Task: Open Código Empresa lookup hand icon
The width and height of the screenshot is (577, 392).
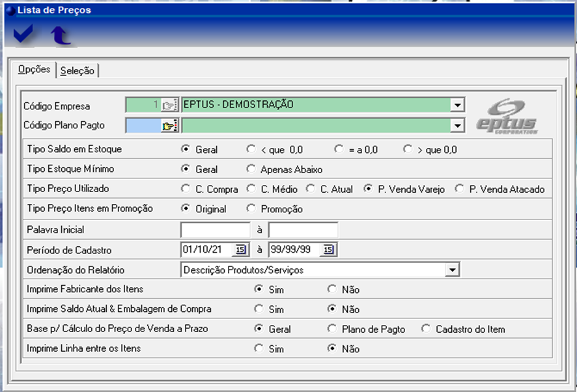Action: (x=169, y=105)
